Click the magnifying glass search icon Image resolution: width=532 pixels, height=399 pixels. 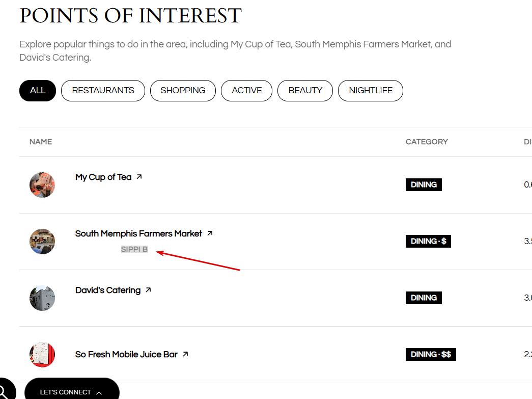(4, 391)
